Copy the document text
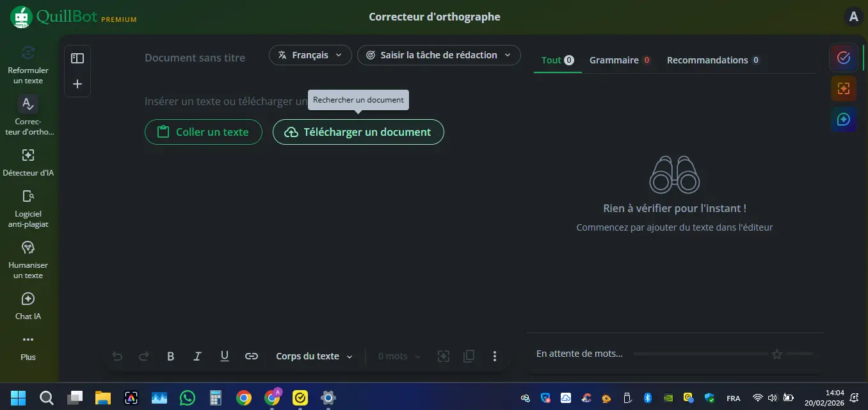Image resolution: width=868 pixels, height=410 pixels. coord(469,356)
